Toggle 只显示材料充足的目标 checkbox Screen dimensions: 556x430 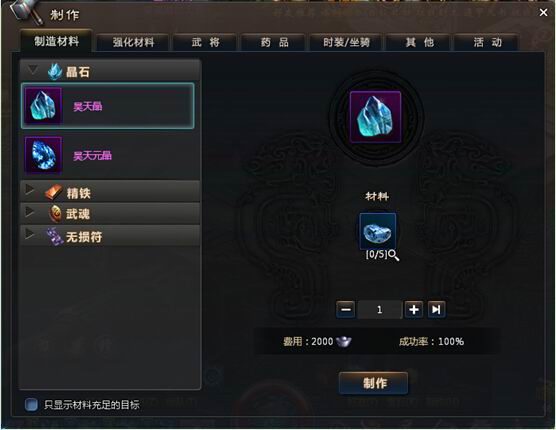tap(31, 404)
